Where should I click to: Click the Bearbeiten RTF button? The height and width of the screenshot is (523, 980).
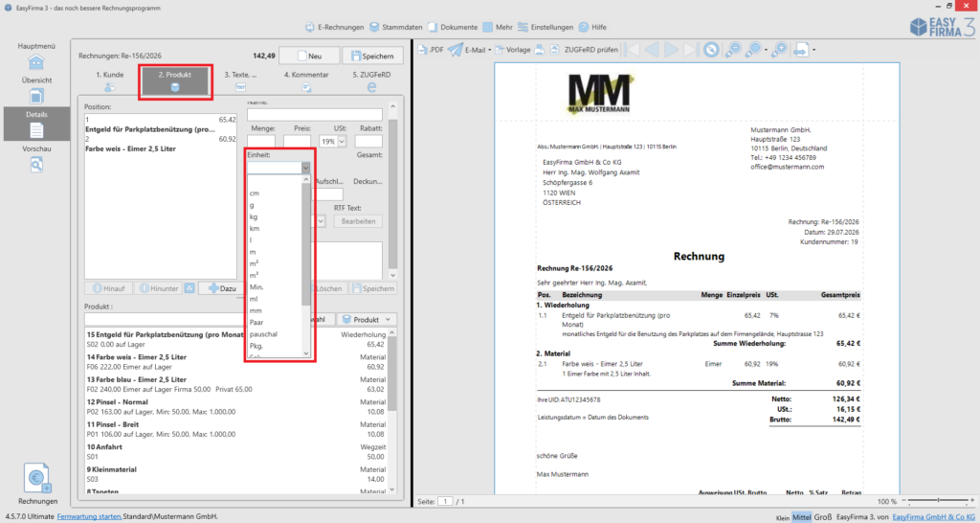(358, 221)
